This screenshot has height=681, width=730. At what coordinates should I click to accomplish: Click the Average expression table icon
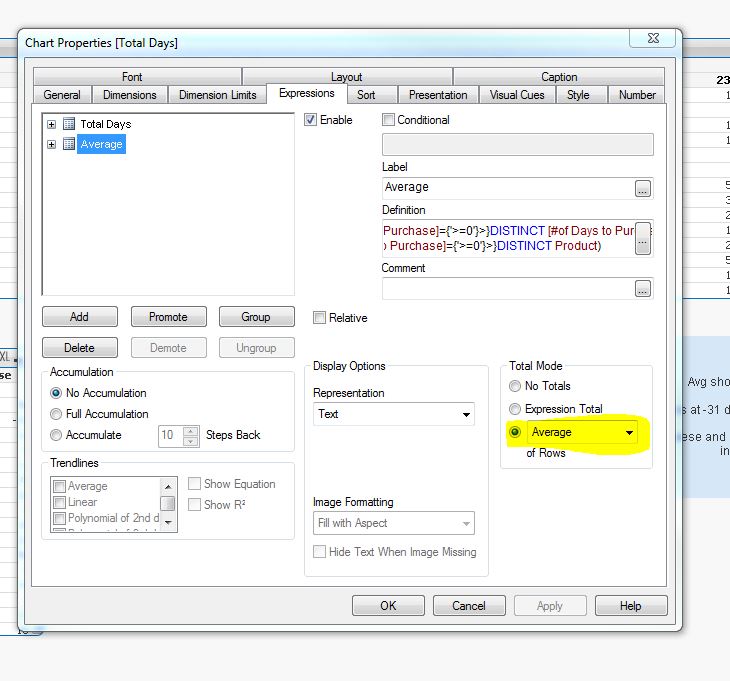(x=69, y=144)
